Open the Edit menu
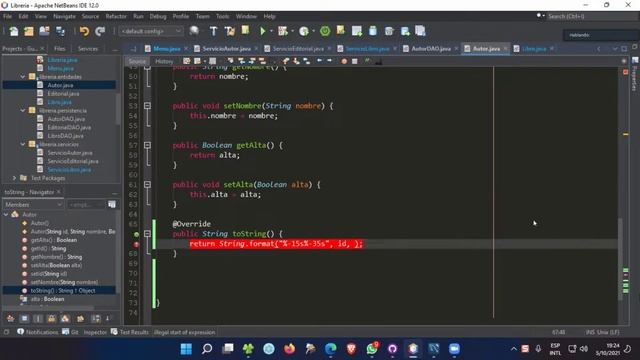 click(x=23, y=16)
